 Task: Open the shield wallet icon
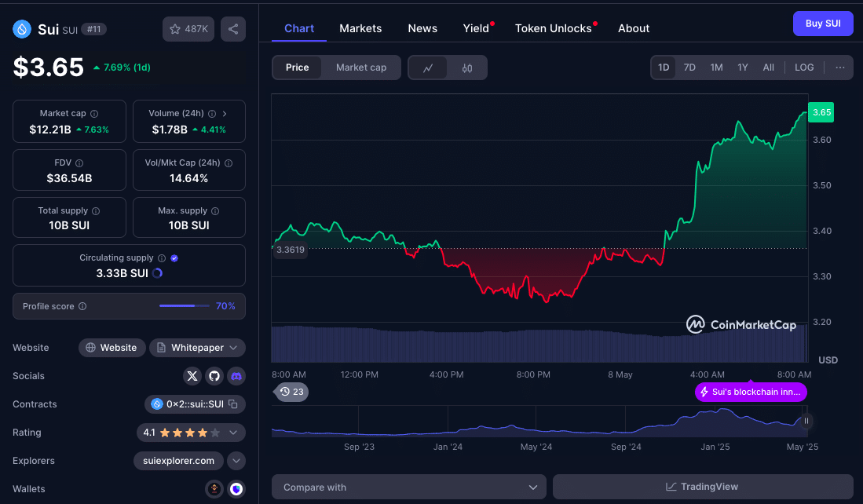236,488
